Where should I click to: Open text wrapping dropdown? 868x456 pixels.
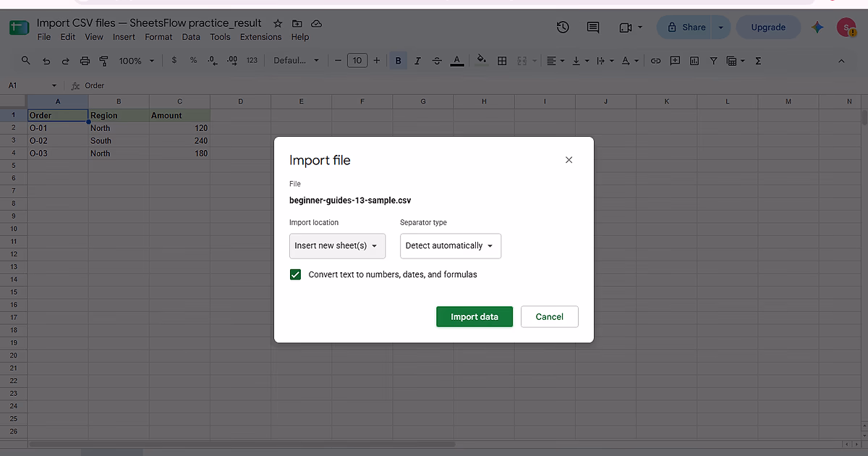click(x=604, y=61)
